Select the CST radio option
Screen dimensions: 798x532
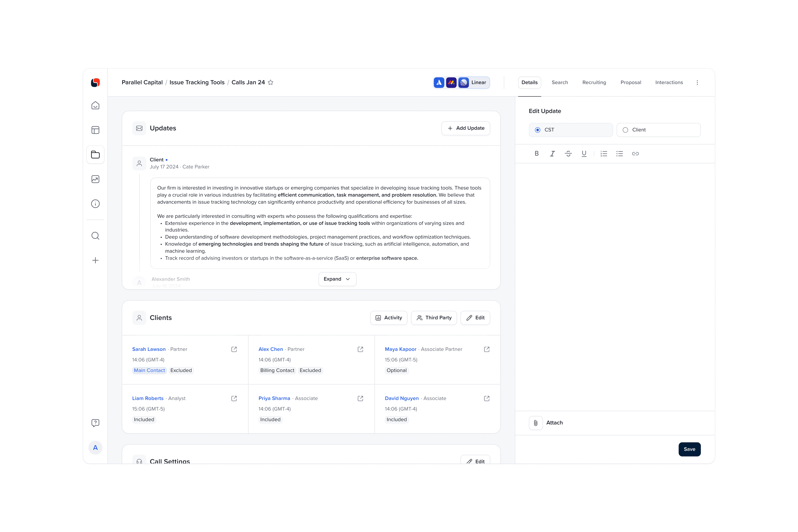(x=571, y=130)
